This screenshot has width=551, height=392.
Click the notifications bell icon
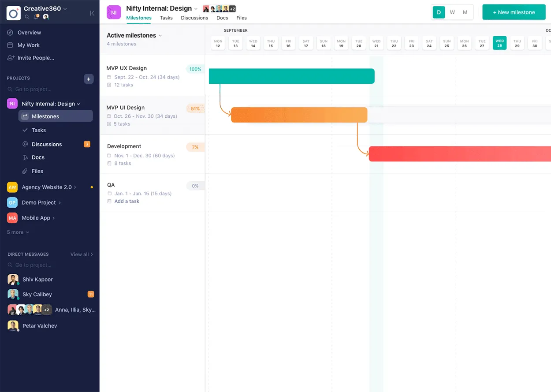36,17
